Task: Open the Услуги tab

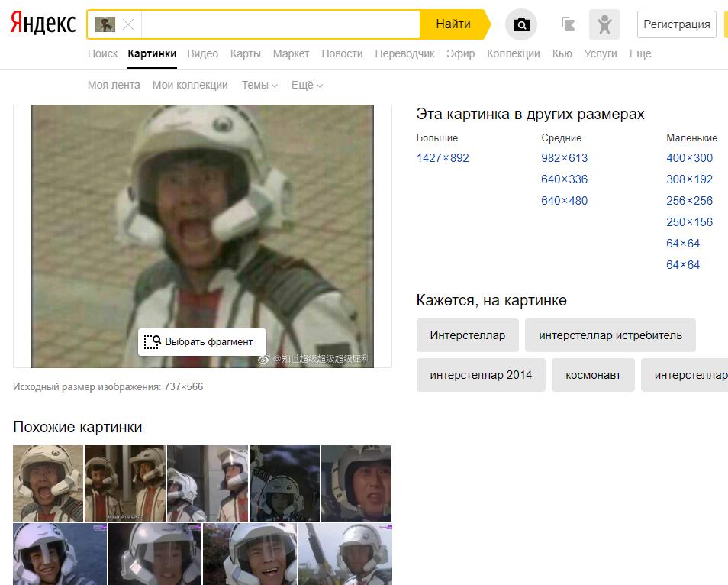Action: coord(601,54)
